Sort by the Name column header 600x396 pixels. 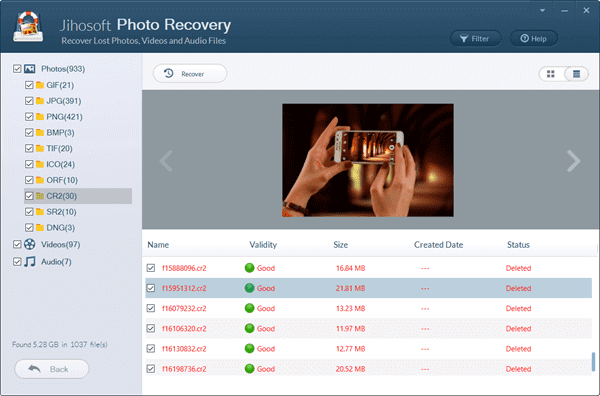158,244
